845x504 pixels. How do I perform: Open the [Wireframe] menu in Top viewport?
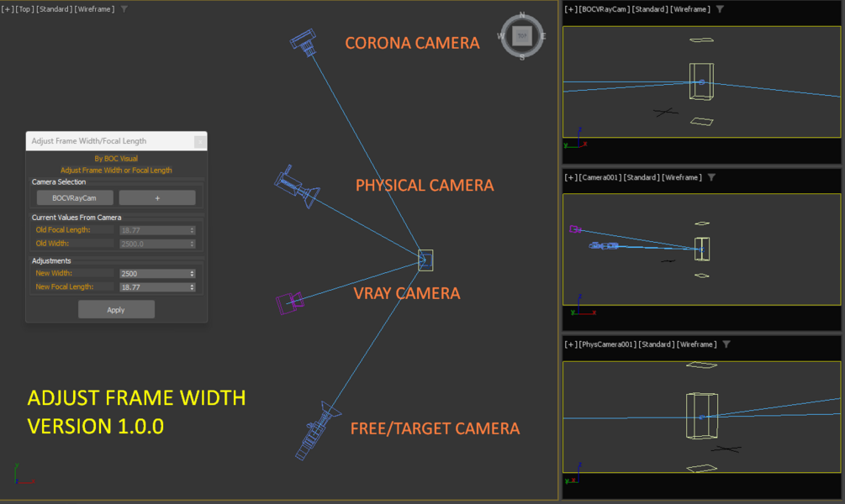tap(95, 9)
